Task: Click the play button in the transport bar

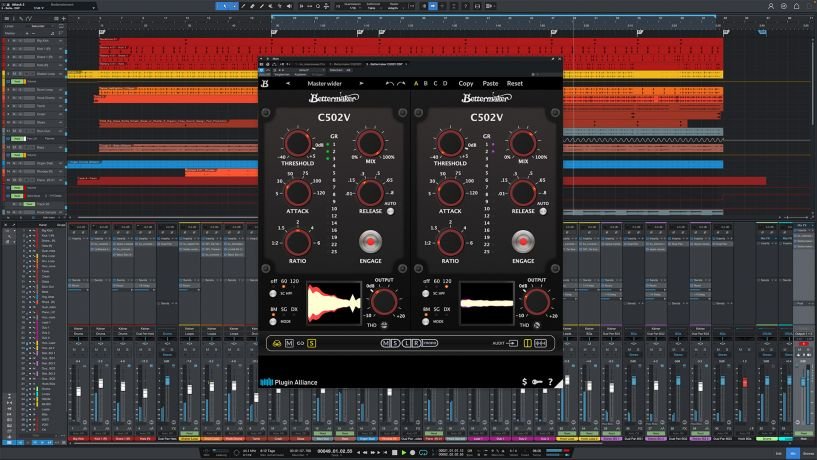Action: click(403, 453)
